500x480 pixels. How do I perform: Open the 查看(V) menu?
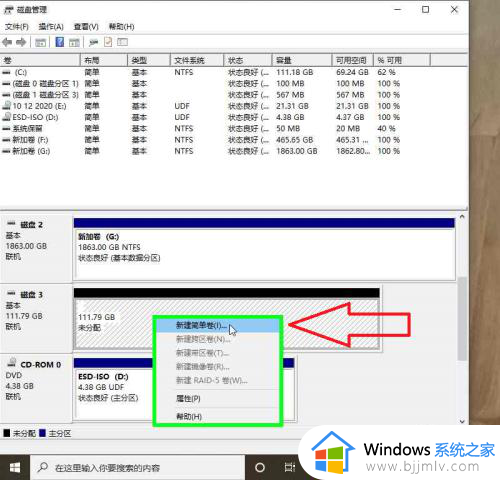click(86, 27)
